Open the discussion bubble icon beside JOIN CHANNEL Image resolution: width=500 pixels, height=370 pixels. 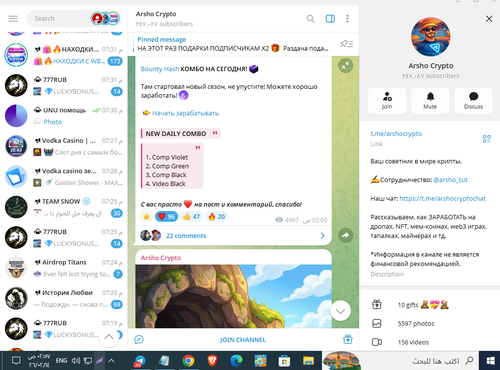[x=139, y=340]
